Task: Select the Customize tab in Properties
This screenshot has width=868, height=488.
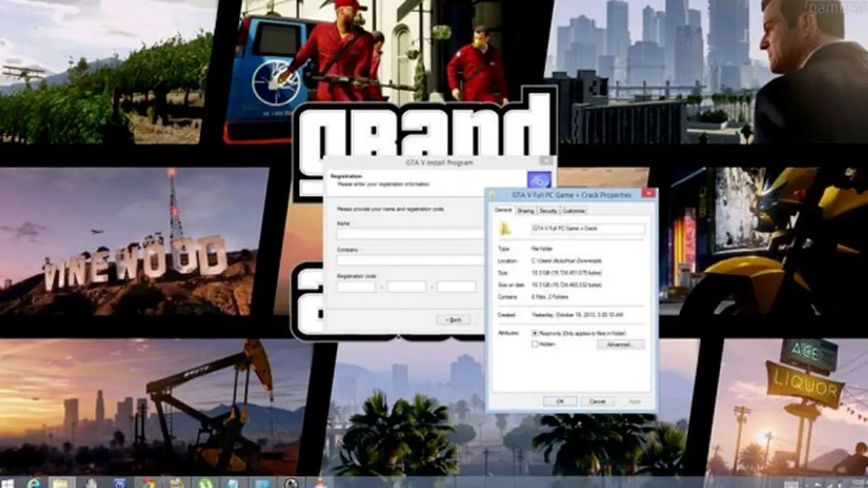Action: click(574, 211)
